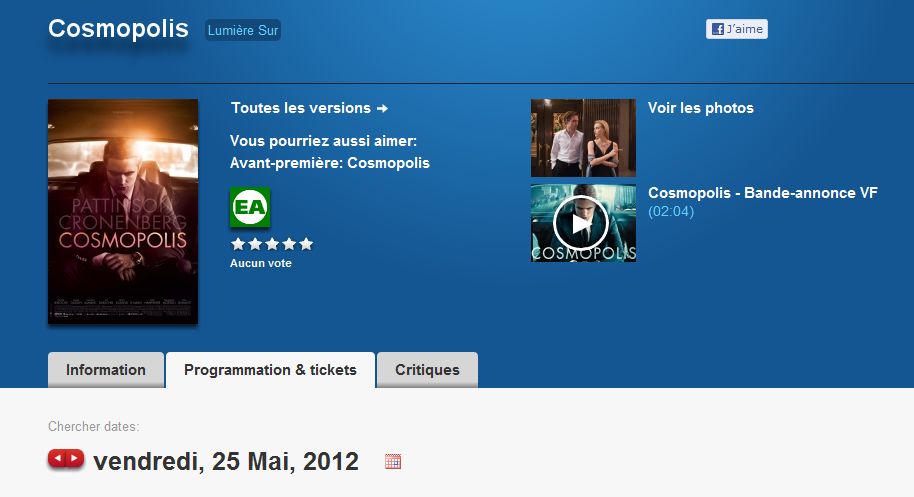This screenshot has height=497, width=914.
Task: Open the calendar date picker icon
Action: (393, 461)
